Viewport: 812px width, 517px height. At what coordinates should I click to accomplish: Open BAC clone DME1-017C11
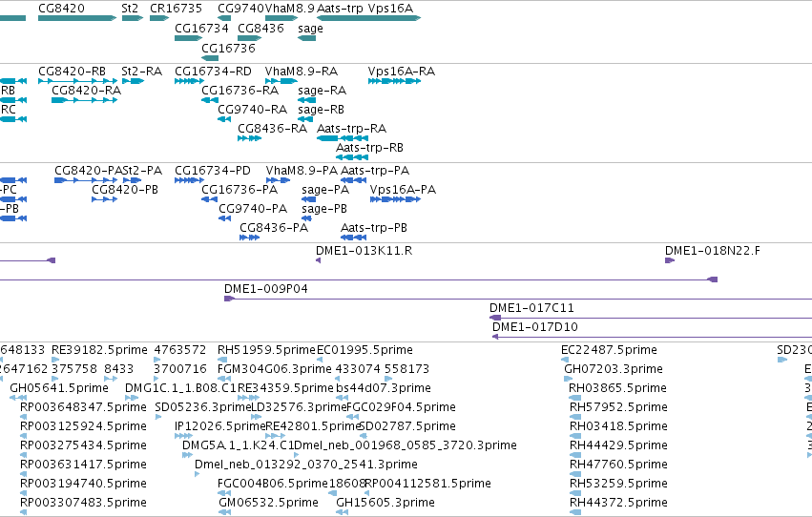pyautogui.click(x=651, y=318)
